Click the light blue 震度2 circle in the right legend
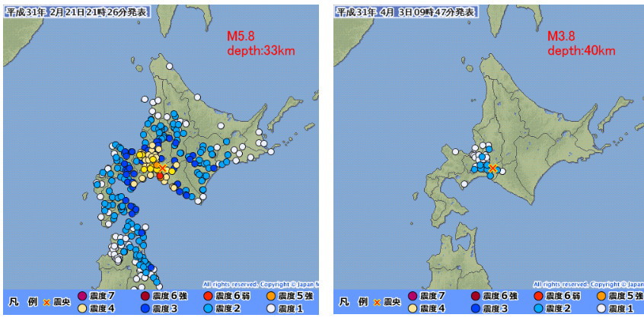The image size is (644, 321). (x=538, y=309)
